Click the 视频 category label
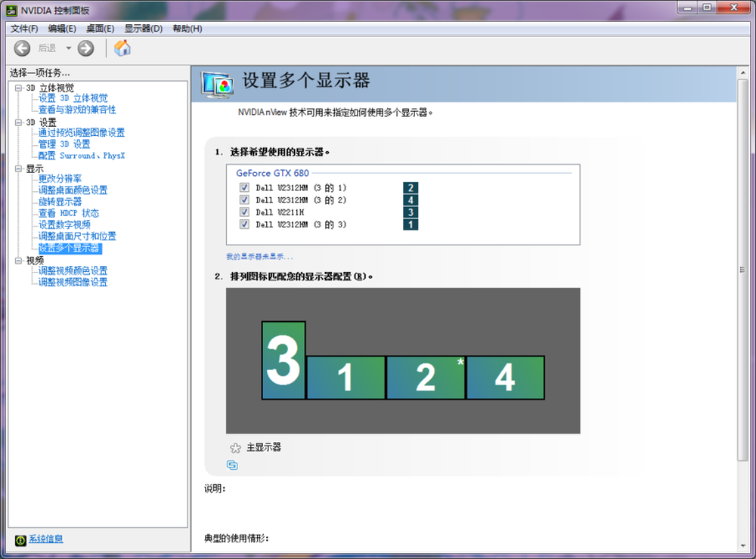Screen dimensions: 756x559 (x=35, y=261)
